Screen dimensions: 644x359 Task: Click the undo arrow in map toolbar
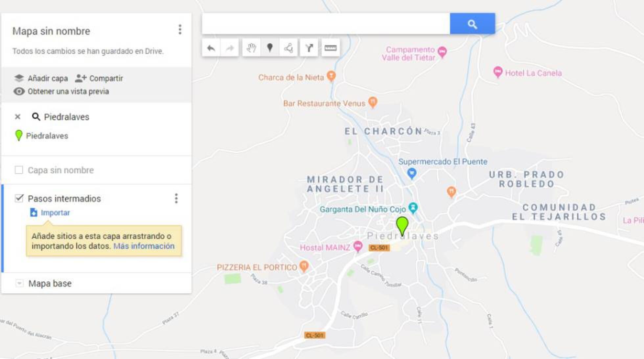(x=211, y=48)
